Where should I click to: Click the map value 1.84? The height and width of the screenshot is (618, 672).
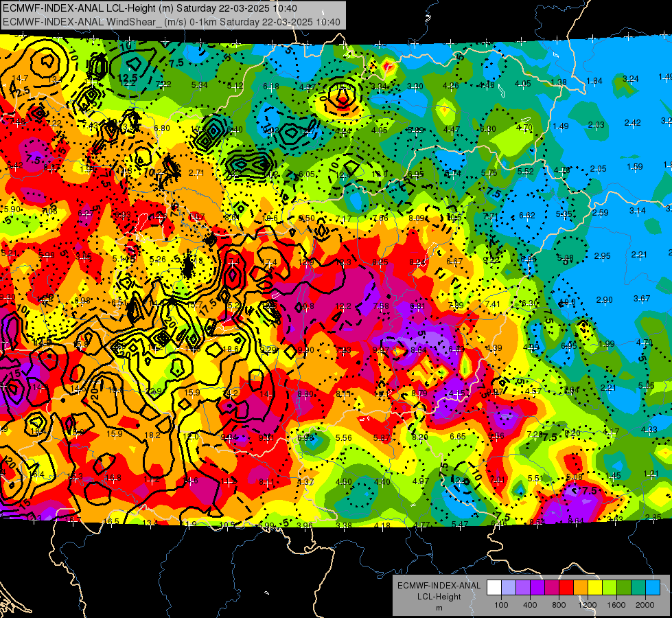click(x=594, y=81)
